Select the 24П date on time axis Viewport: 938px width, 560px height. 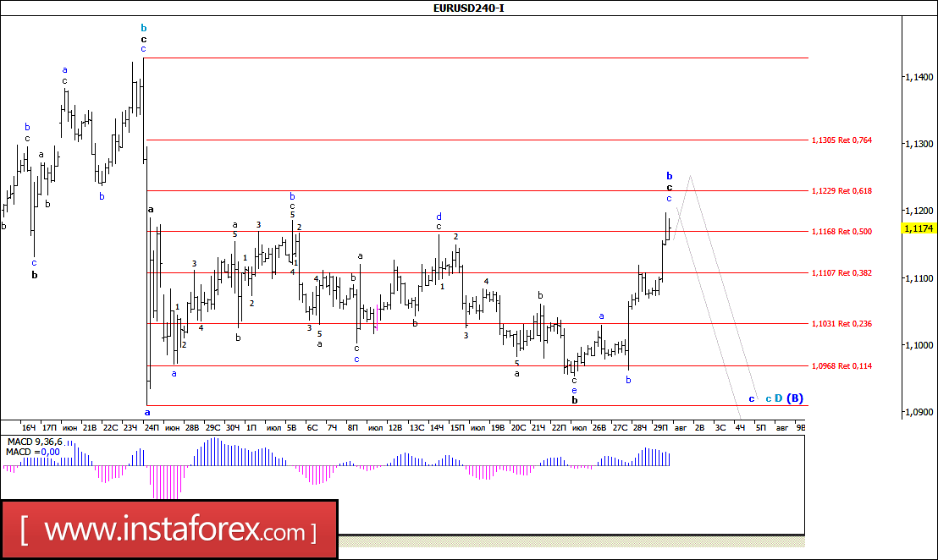[x=152, y=427]
